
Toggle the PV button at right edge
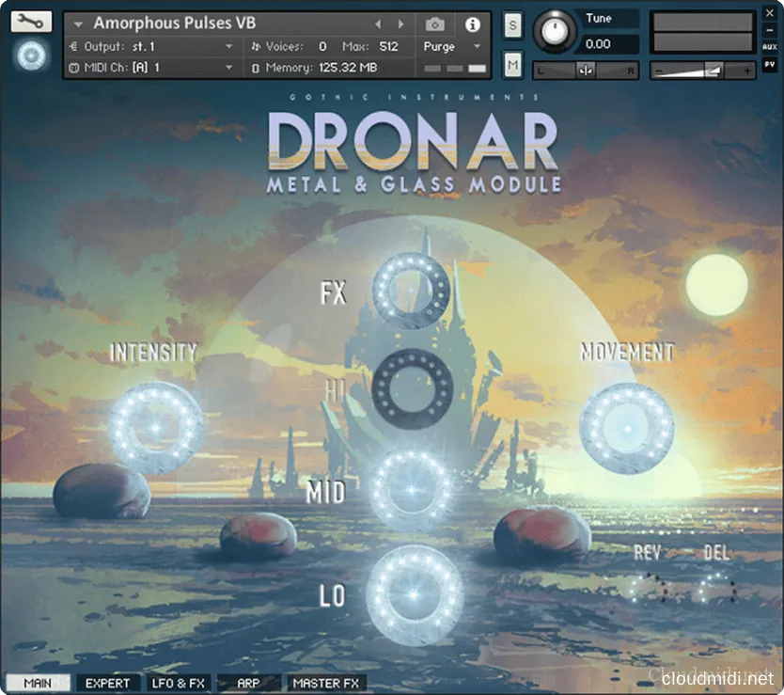(771, 65)
